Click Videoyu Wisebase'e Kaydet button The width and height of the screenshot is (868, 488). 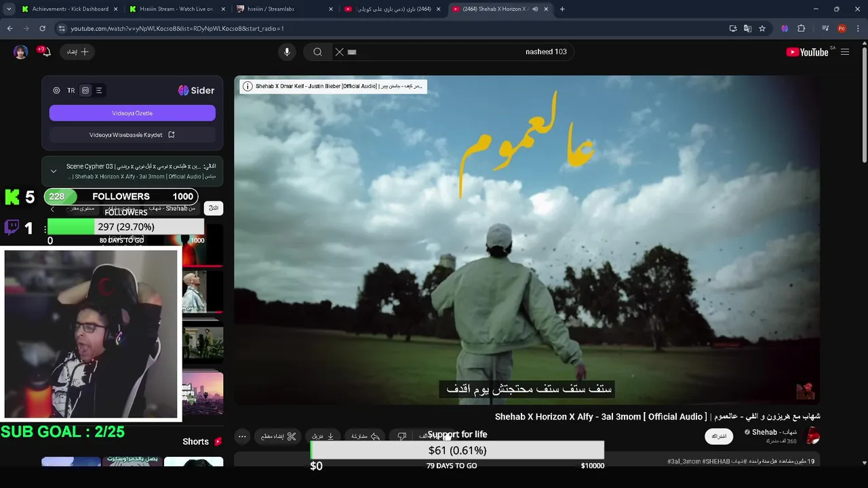pos(132,135)
